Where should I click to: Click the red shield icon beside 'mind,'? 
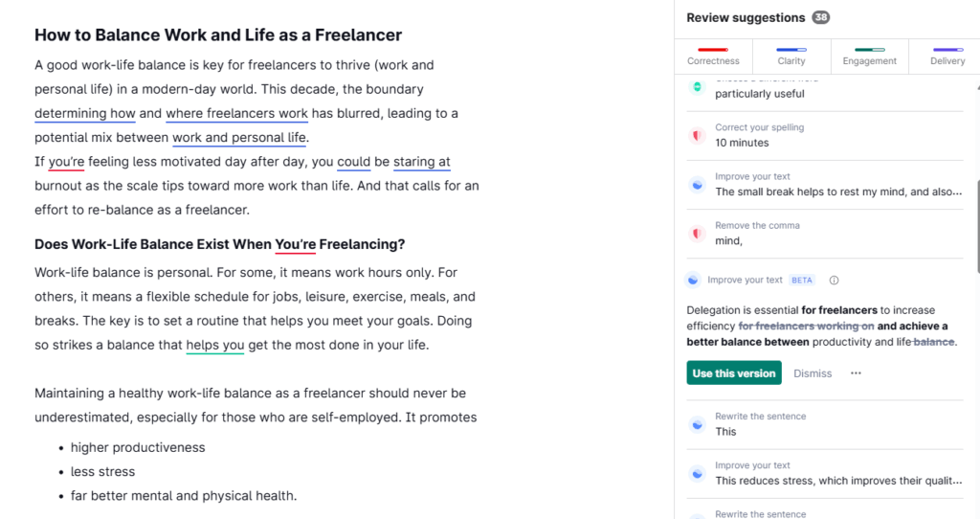click(x=697, y=234)
